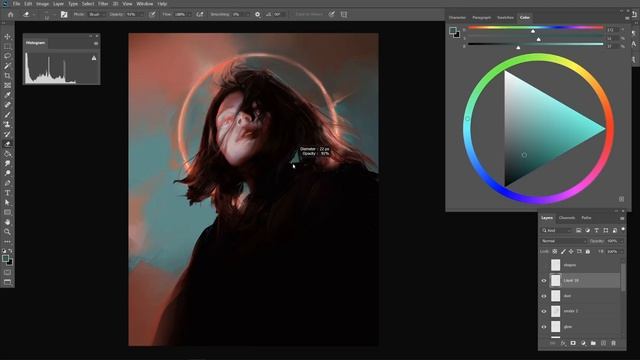
Task: Delete layer using the trash icon
Action: point(613,343)
